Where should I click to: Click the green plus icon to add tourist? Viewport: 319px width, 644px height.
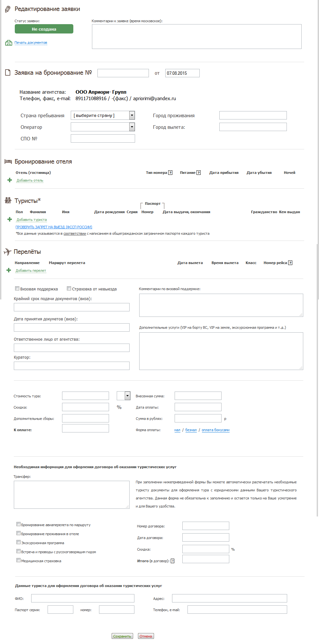point(10,220)
